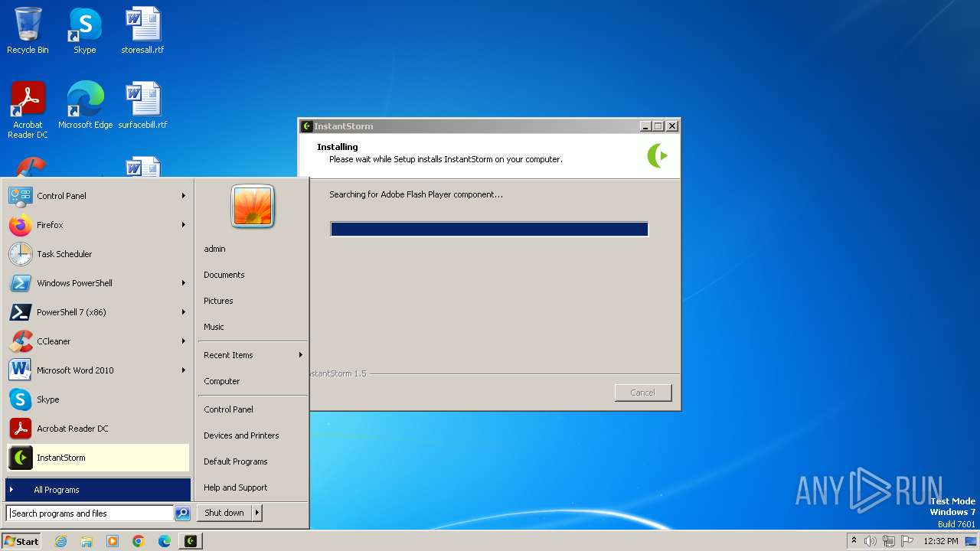Click CCleaner icon in Start menu
Image resolution: width=980 pixels, height=551 pixels.
pyautogui.click(x=21, y=341)
